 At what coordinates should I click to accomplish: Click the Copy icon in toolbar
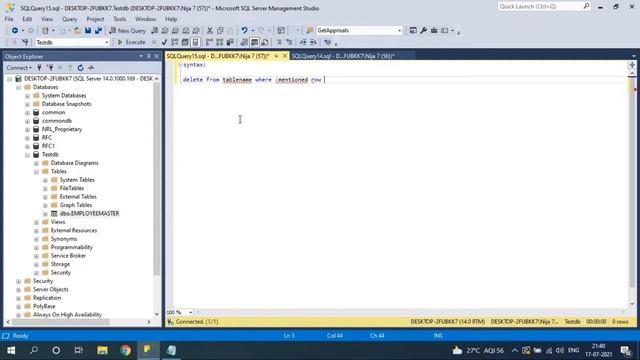pyautogui.click(x=220, y=31)
